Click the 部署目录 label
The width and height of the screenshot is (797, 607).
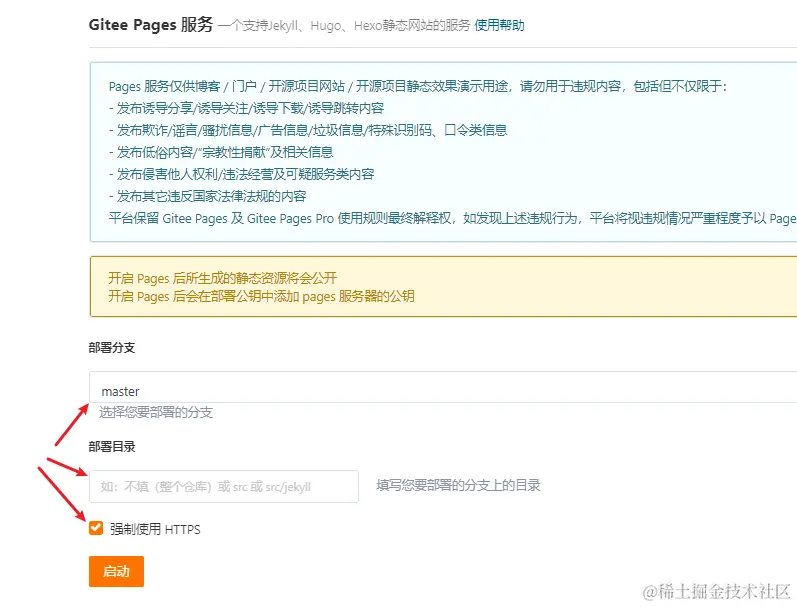click(112, 447)
